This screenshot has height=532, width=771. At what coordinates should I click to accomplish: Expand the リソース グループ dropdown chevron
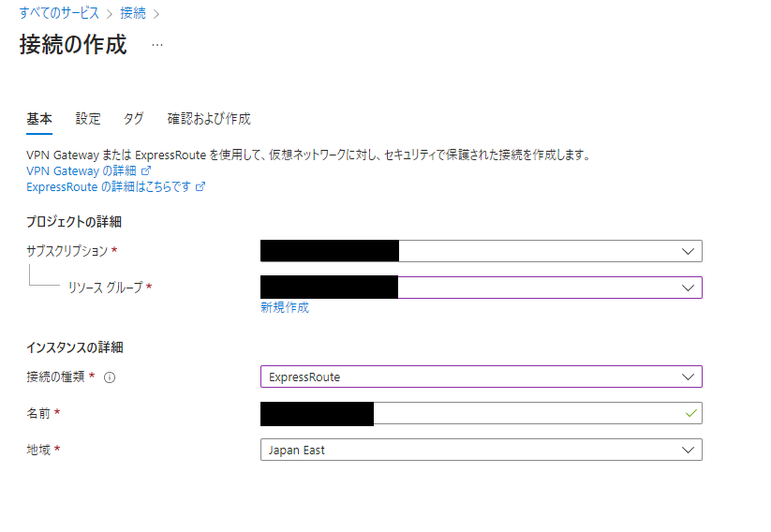[688, 288]
